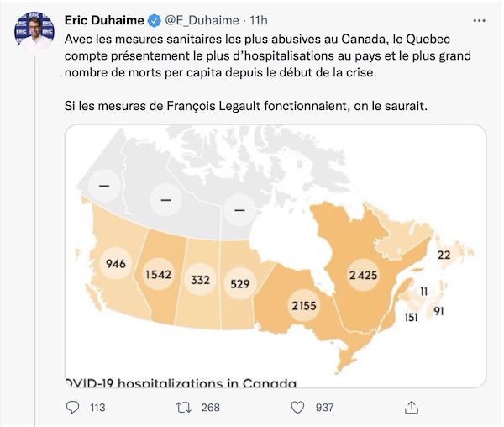Viewport: 504px width, 427px height.
Task: Click the 11h timestamp link
Action: click(x=259, y=20)
